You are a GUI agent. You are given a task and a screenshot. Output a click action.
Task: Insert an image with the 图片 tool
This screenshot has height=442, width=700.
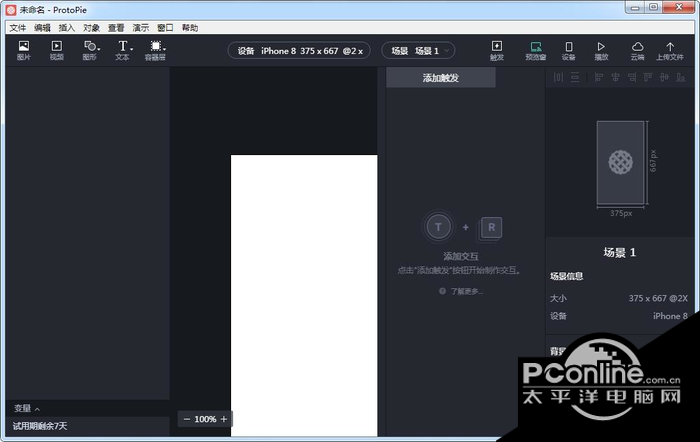click(x=24, y=50)
